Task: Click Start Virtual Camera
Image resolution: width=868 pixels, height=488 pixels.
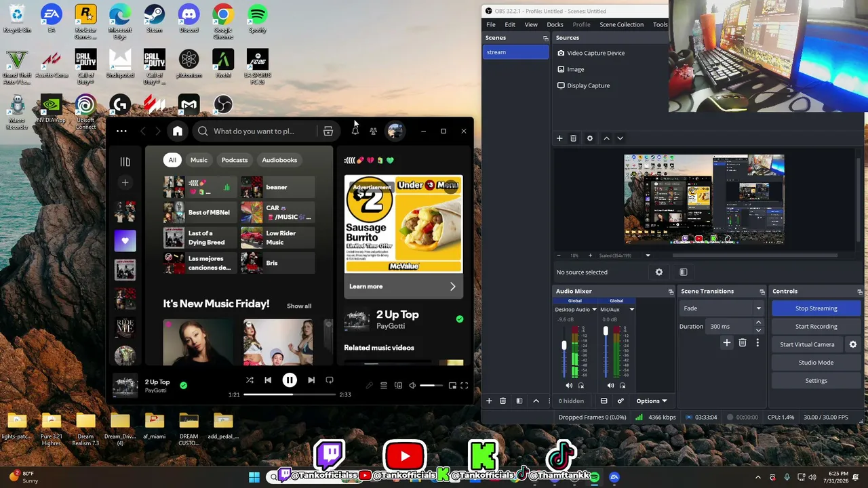Action: coord(807,344)
